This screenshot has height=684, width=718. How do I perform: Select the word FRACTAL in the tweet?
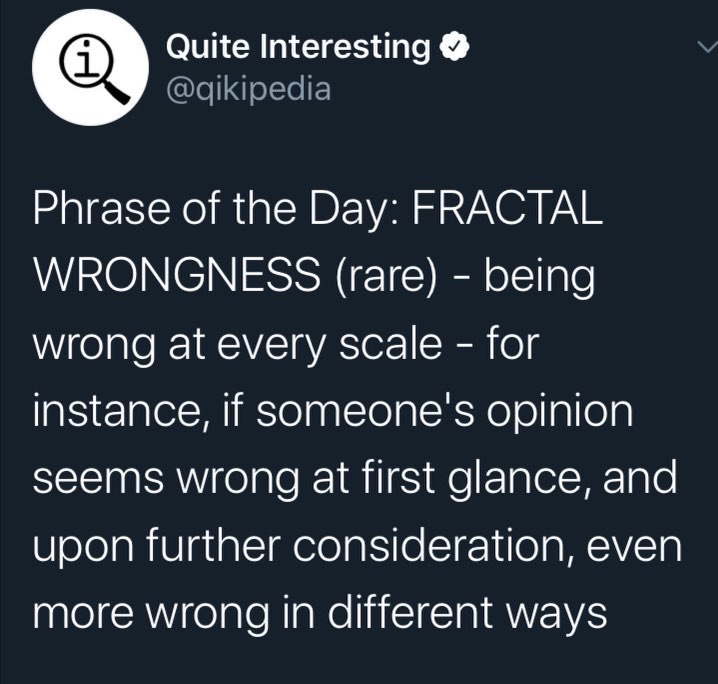(x=507, y=207)
